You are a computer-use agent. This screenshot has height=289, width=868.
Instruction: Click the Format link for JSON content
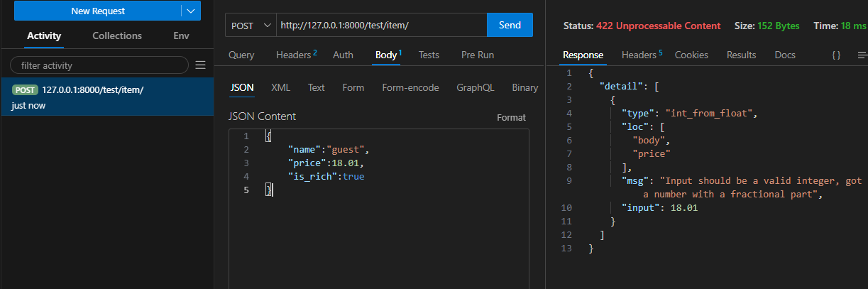click(x=511, y=117)
